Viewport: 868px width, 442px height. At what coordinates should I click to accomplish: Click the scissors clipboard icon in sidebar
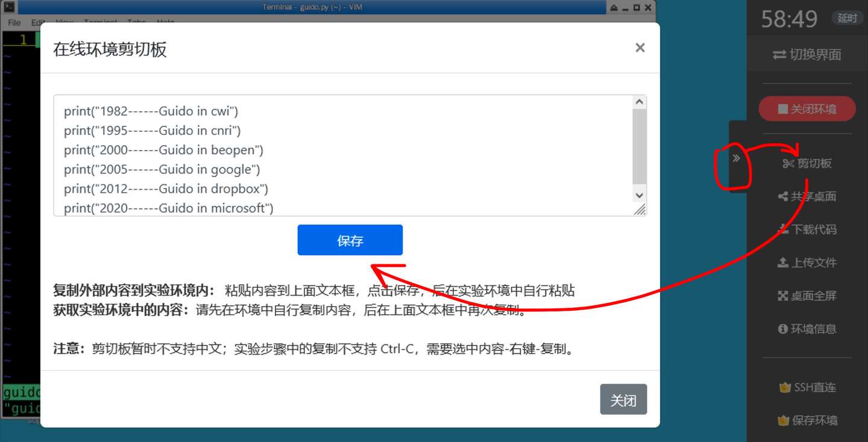click(788, 163)
